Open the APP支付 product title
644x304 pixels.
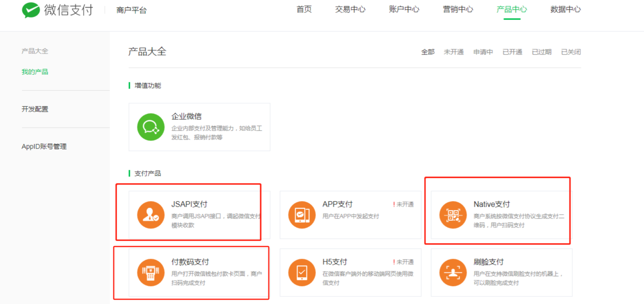tap(337, 204)
